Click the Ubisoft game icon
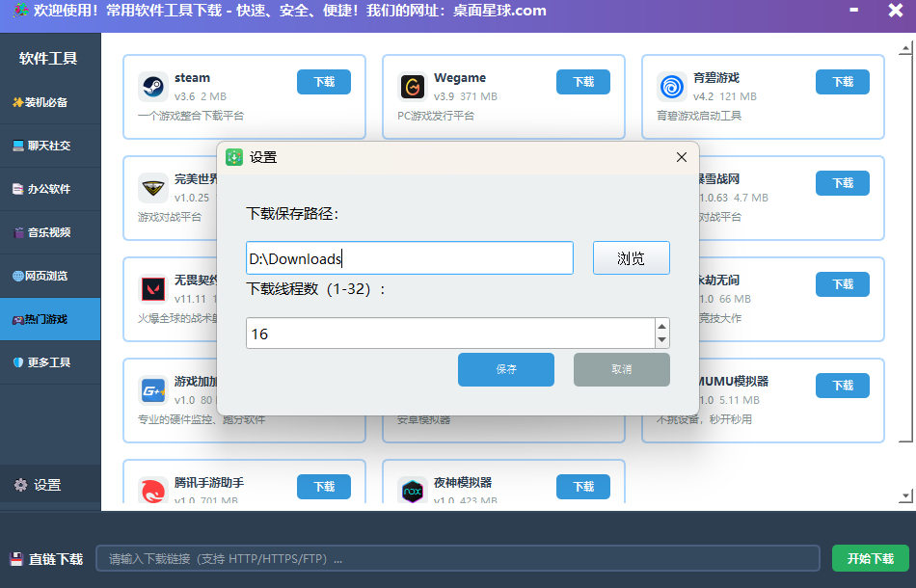Viewport: 916px width, 588px height. [x=672, y=87]
